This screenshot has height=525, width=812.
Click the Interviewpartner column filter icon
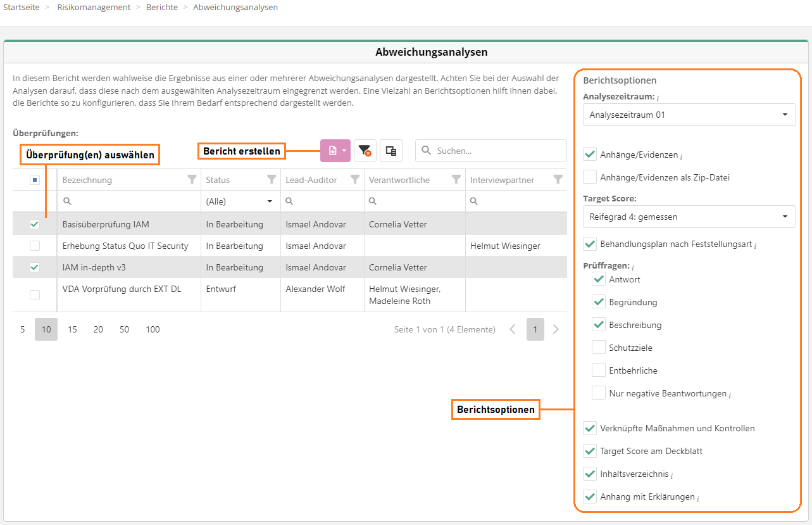[558, 180]
